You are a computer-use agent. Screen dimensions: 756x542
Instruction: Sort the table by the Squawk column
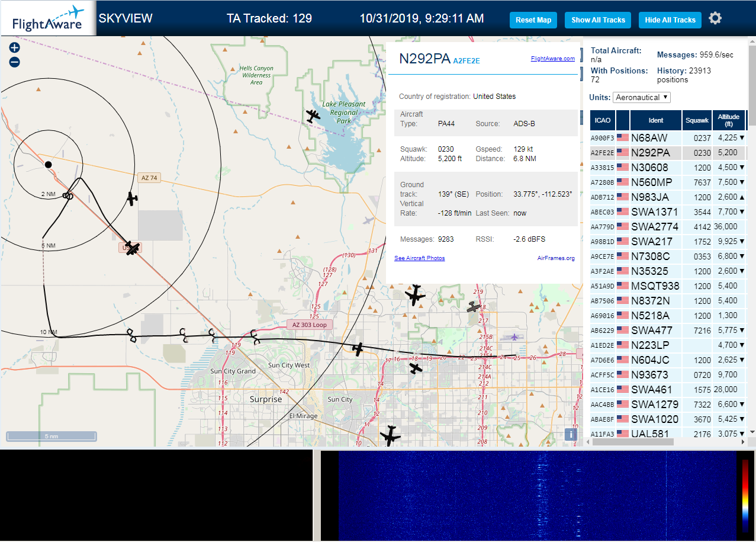(x=697, y=120)
